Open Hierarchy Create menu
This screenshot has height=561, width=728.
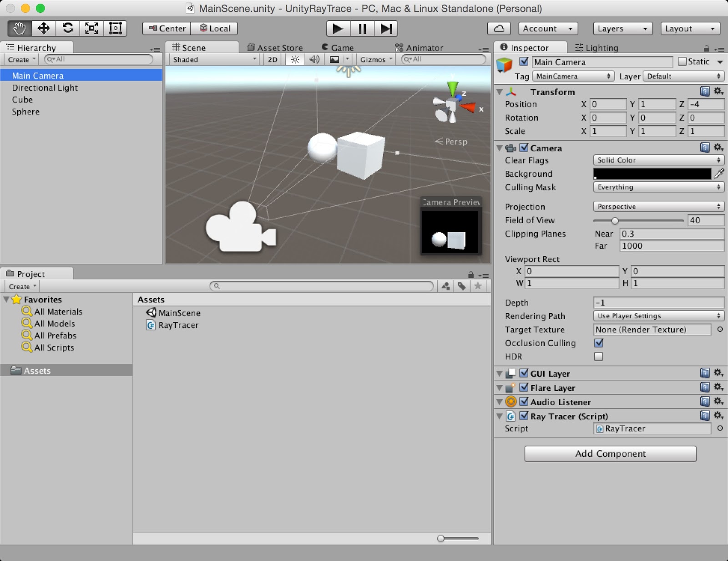pyautogui.click(x=21, y=60)
